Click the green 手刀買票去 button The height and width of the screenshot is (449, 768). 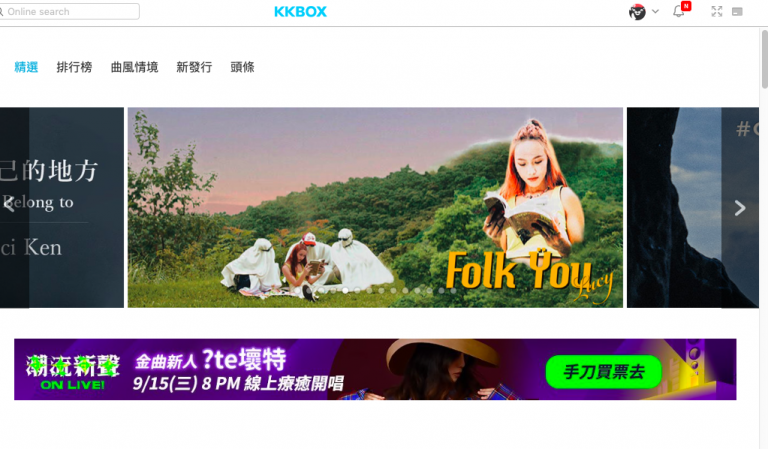click(603, 372)
